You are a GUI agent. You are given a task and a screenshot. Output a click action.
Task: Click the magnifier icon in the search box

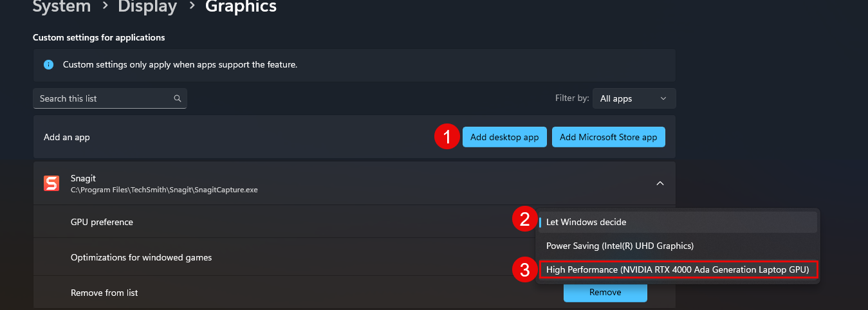(x=178, y=99)
